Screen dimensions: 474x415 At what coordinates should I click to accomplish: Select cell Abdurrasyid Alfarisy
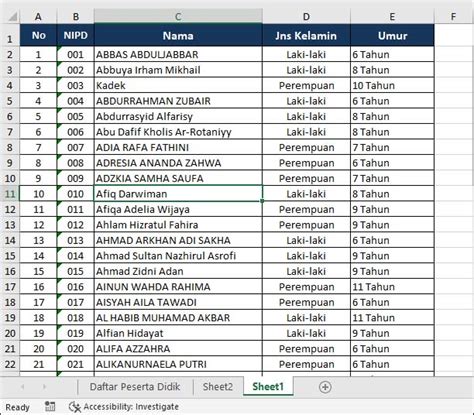tap(178, 116)
